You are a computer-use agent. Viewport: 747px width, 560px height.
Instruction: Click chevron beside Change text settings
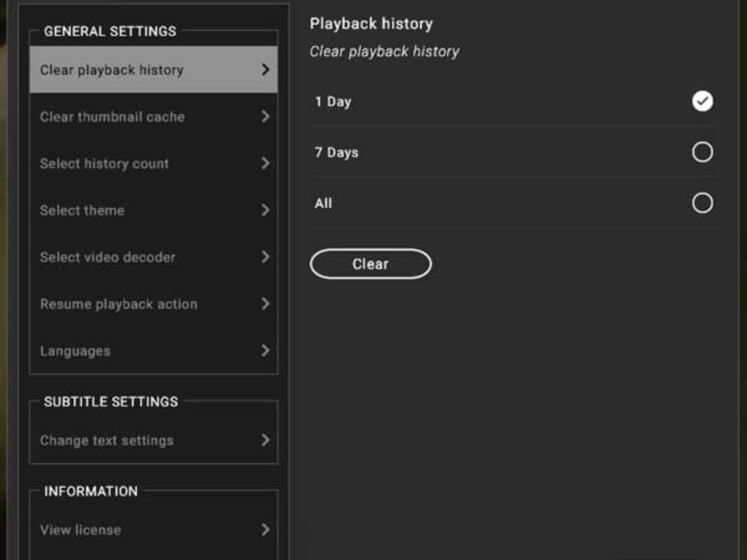tap(266, 441)
